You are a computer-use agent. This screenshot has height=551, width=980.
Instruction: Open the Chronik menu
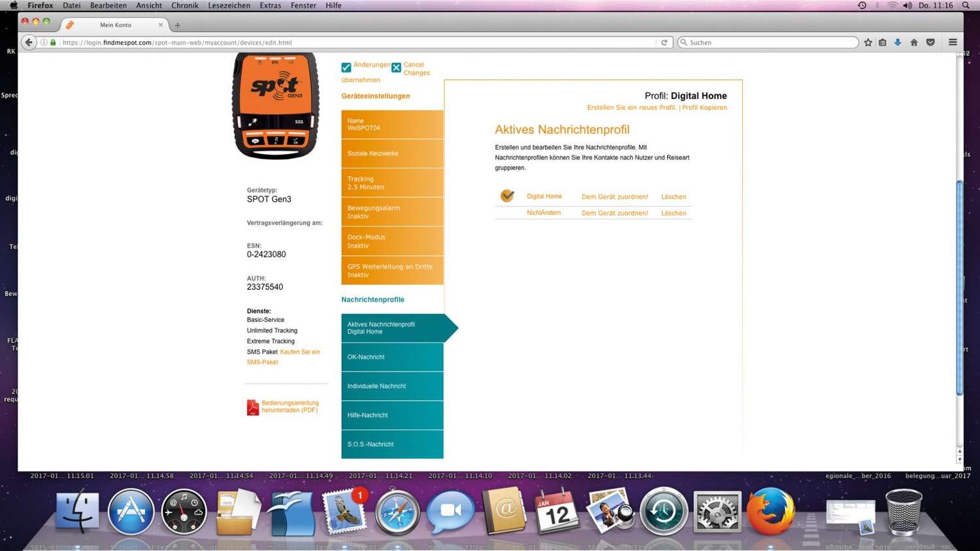click(185, 5)
